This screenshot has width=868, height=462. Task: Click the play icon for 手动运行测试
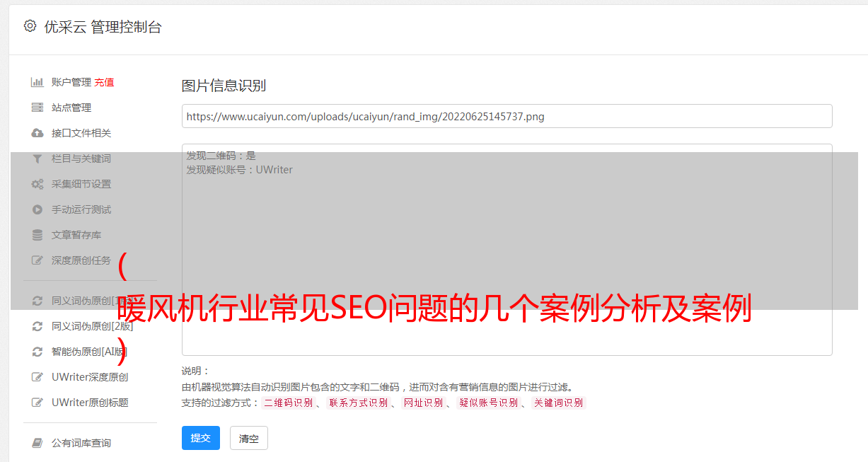(37, 209)
